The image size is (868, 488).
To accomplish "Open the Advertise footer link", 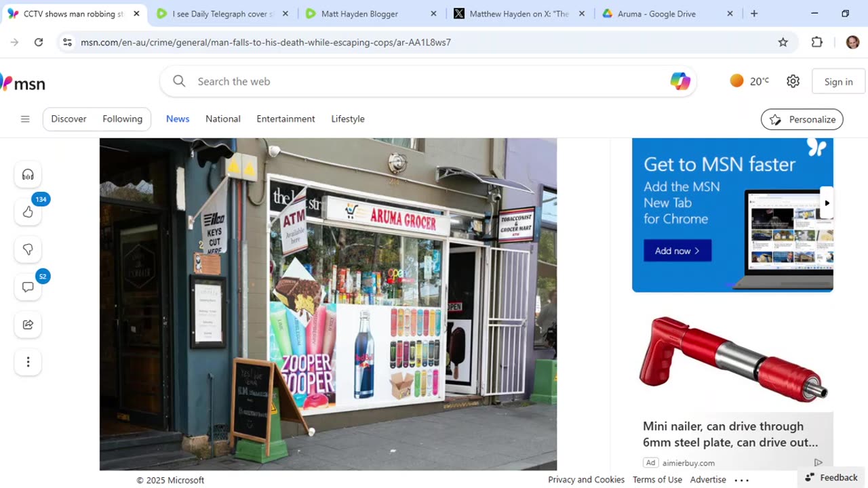I will pos(708,480).
